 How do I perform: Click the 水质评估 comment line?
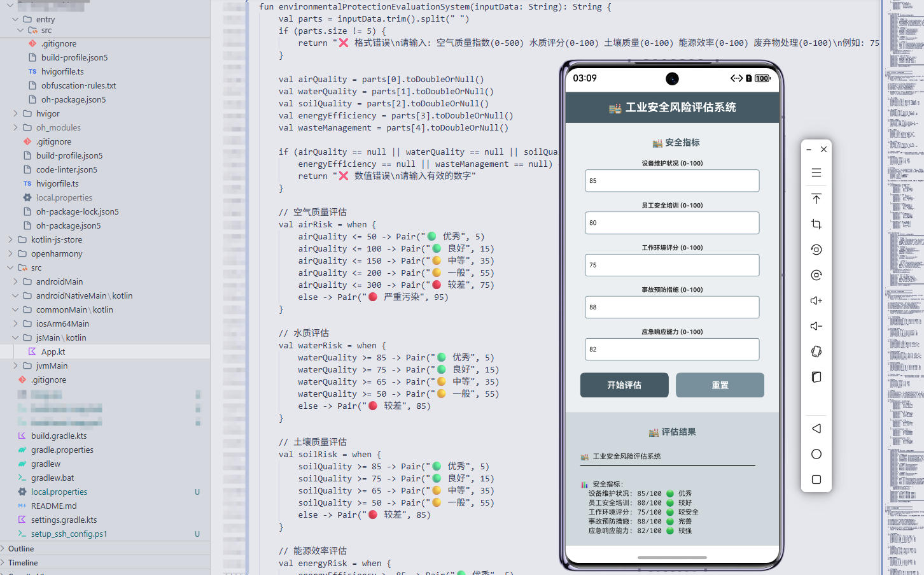click(x=304, y=333)
